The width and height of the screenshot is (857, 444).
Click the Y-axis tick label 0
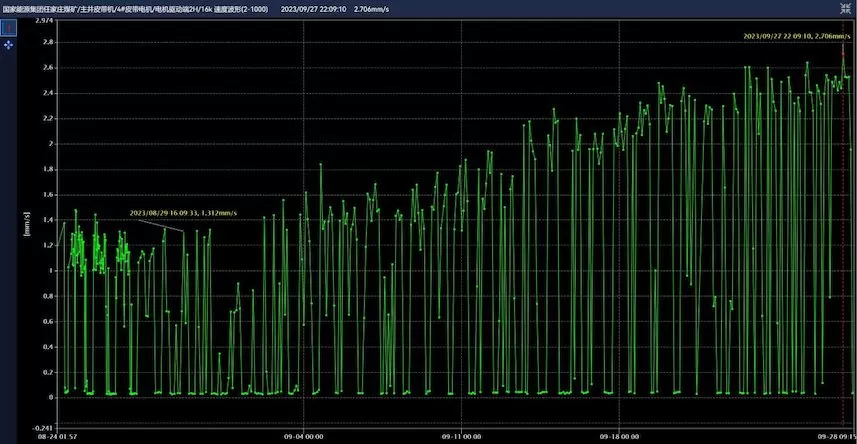[51, 397]
